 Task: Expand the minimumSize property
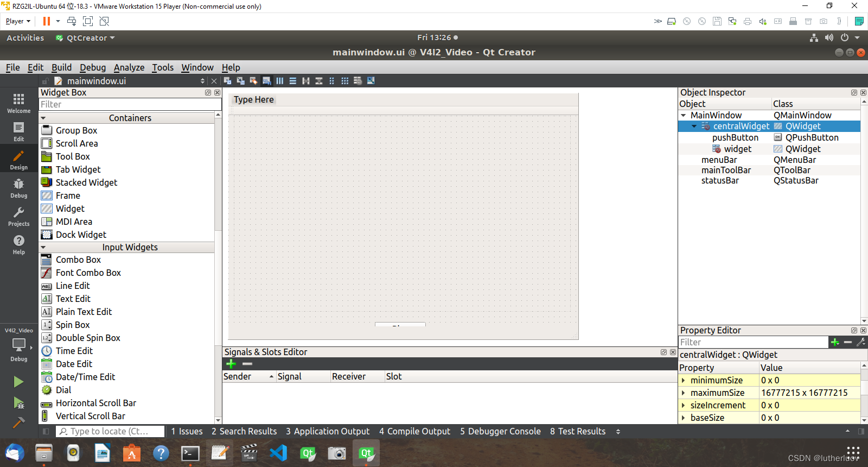click(x=683, y=380)
